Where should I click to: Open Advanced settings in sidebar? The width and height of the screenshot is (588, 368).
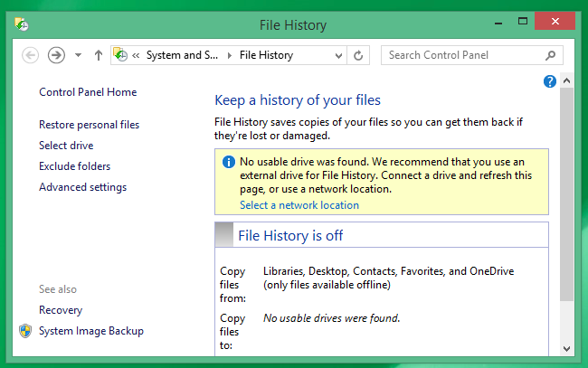(82, 187)
